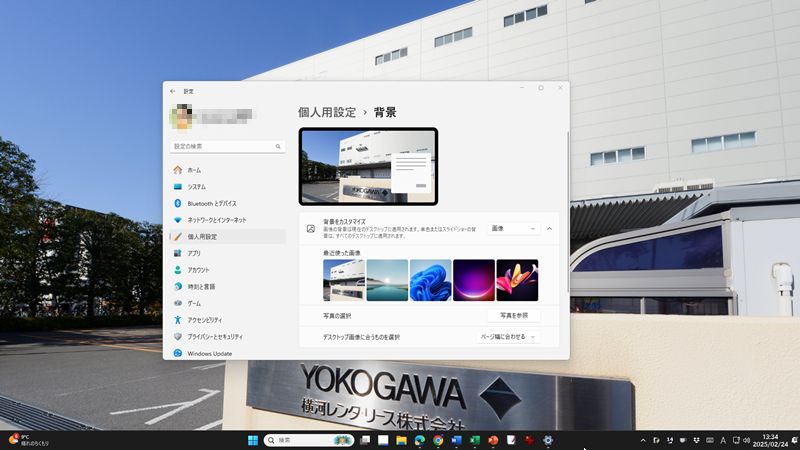The image size is (800, 450).
Task: Select the colorful flower wallpaper thumbnail
Action: [x=517, y=280]
